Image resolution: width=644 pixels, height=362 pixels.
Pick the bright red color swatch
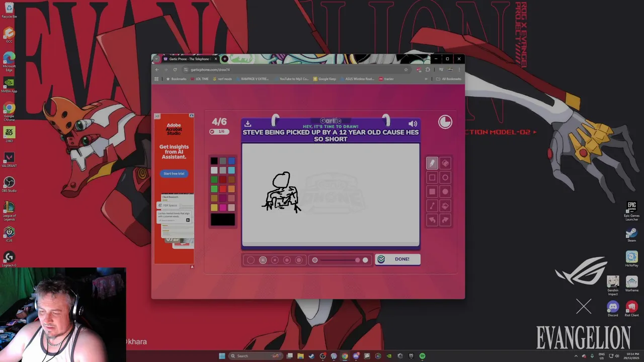(x=223, y=189)
